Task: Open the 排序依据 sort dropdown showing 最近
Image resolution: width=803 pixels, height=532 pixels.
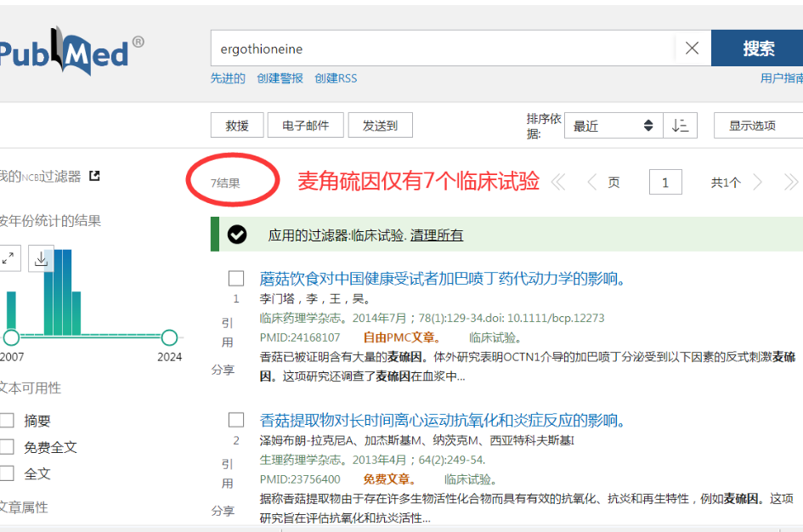Action: click(x=613, y=126)
